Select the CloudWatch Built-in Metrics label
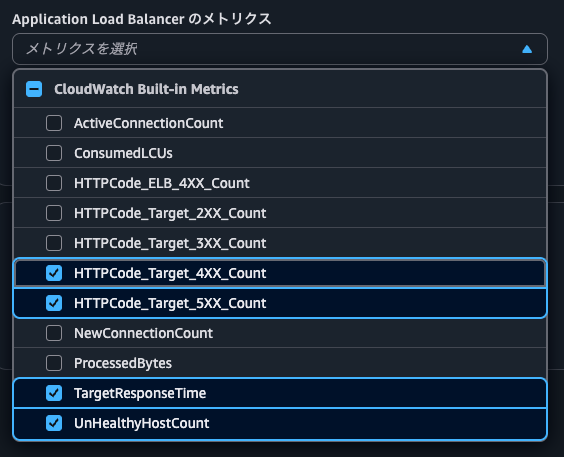 tap(146, 89)
